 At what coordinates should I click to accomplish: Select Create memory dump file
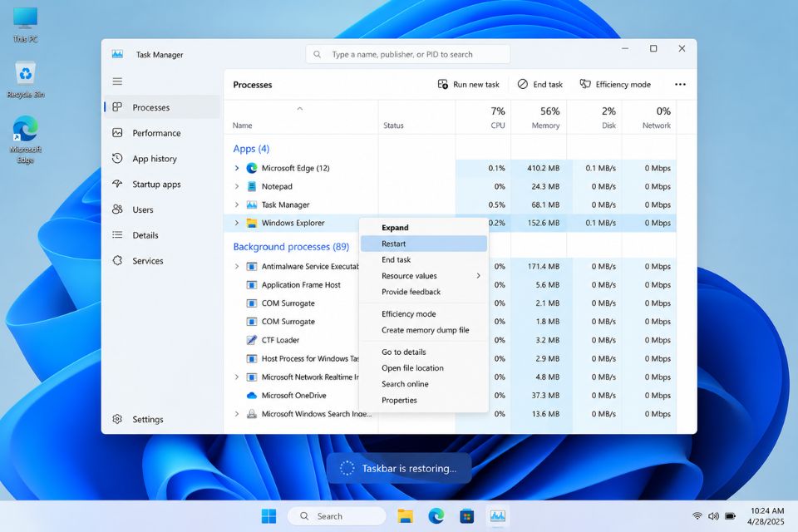pyautogui.click(x=424, y=330)
